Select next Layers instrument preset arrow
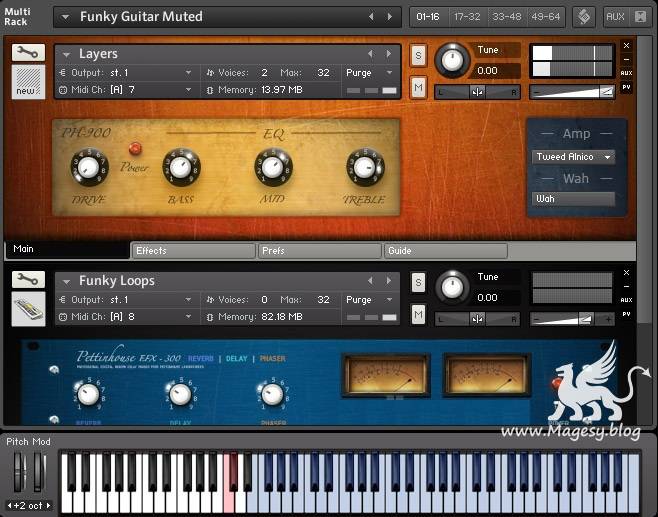This screenshot has height=517, width=658. pos(389,54)
